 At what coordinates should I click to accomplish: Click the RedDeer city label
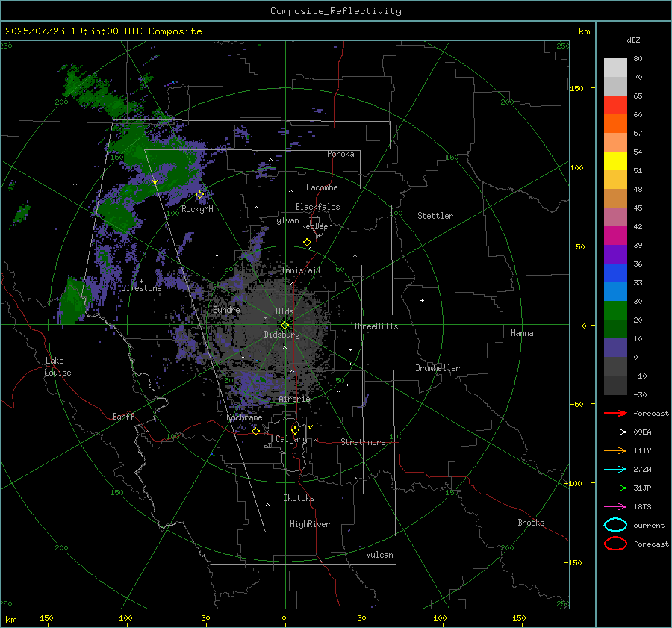317,226
